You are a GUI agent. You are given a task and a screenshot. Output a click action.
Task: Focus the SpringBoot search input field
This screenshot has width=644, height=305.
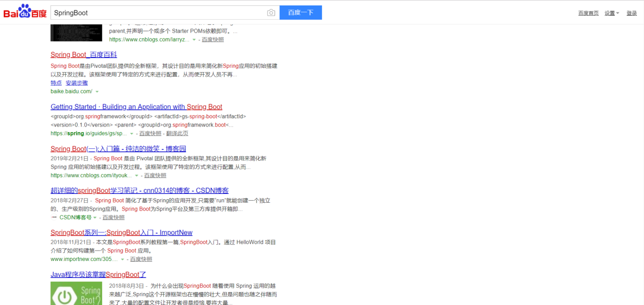point(158,12)
